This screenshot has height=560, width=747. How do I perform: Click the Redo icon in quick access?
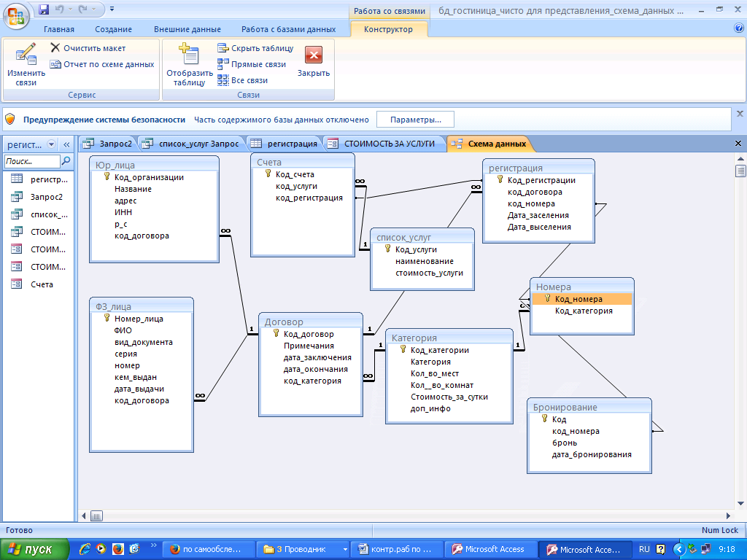pyautogui.click(x=83, y=9)
